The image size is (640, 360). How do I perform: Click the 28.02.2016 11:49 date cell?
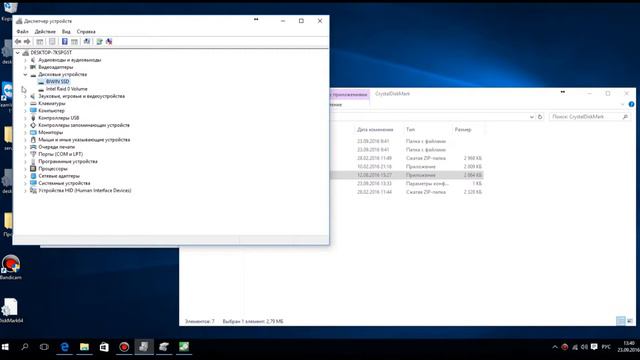(374, 158)
